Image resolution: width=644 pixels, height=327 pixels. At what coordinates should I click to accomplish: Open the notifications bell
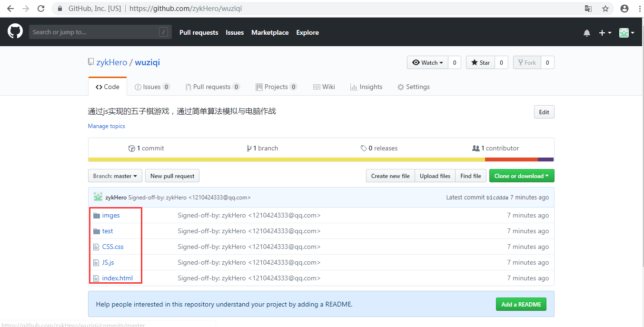click(587, 32)
